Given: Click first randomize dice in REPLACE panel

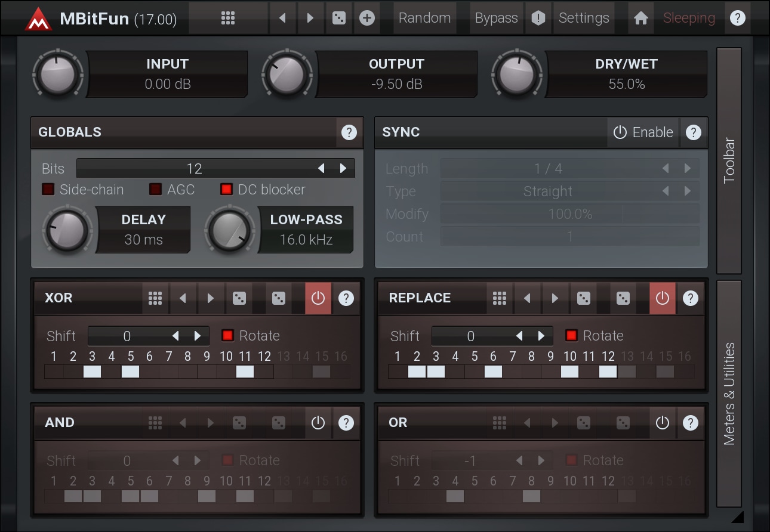Looking at the screenshot, I should tap(583, 298).
